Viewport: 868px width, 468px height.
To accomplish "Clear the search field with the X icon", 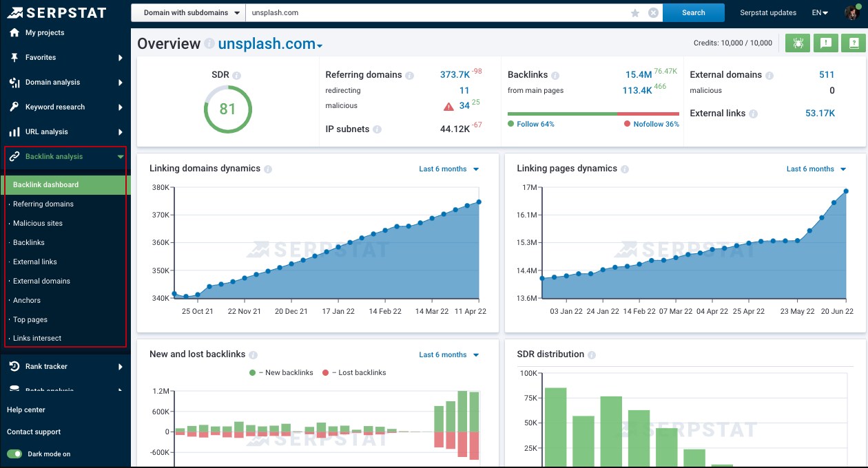I will 653,13.
